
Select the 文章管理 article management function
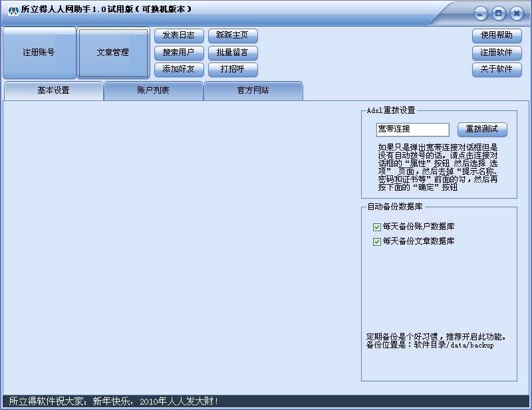pyautogui.click(x=113, y=52)
